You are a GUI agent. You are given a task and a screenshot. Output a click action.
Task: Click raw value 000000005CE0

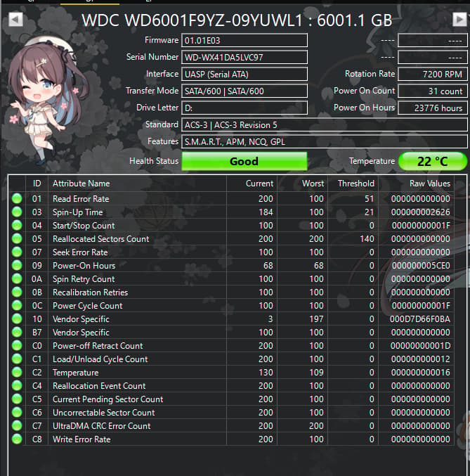(x=421, y=266)
